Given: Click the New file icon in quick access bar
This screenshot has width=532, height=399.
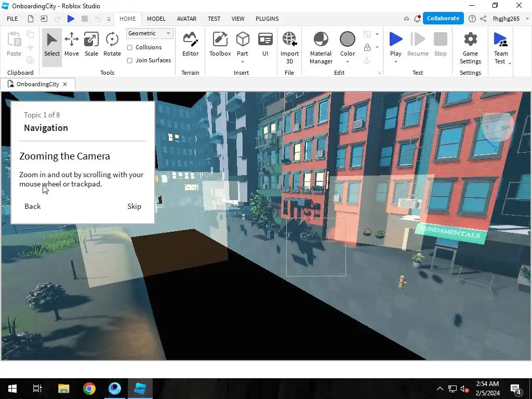Looking at the screenshot, I should tap(31, 19).
